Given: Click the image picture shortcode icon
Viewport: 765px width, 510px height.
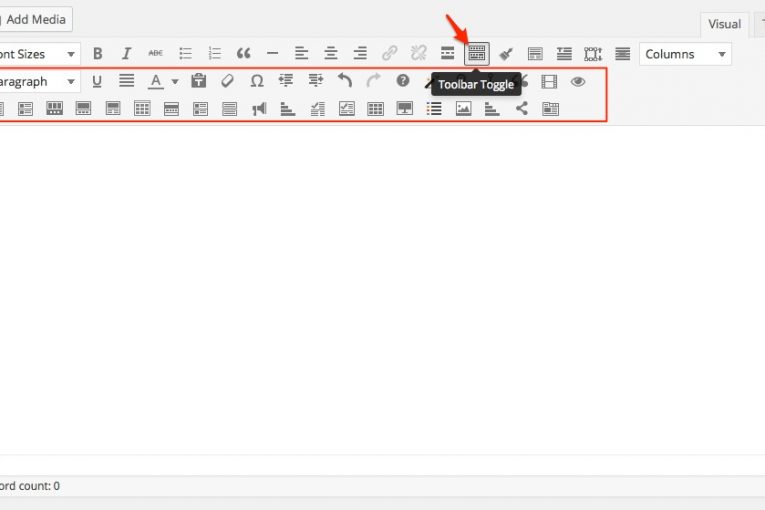Looking at the screenshot, I should [463, 108].
